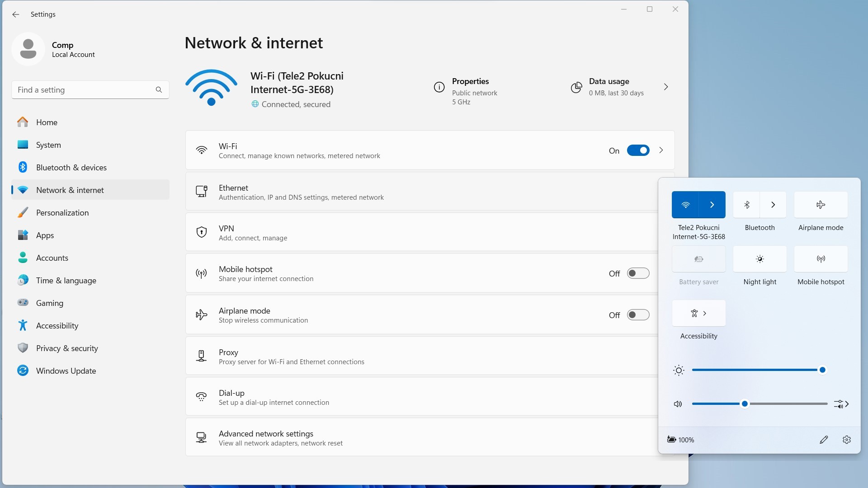
Task: Click the Airplane mode row icon
Action: [x=202, y=315]
